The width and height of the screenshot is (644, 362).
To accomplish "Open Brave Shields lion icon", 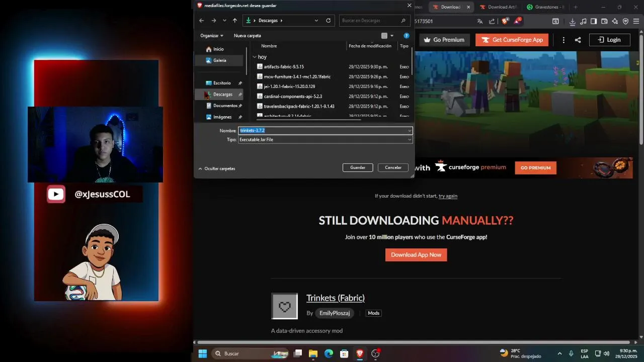I will [x=505, y=21].
